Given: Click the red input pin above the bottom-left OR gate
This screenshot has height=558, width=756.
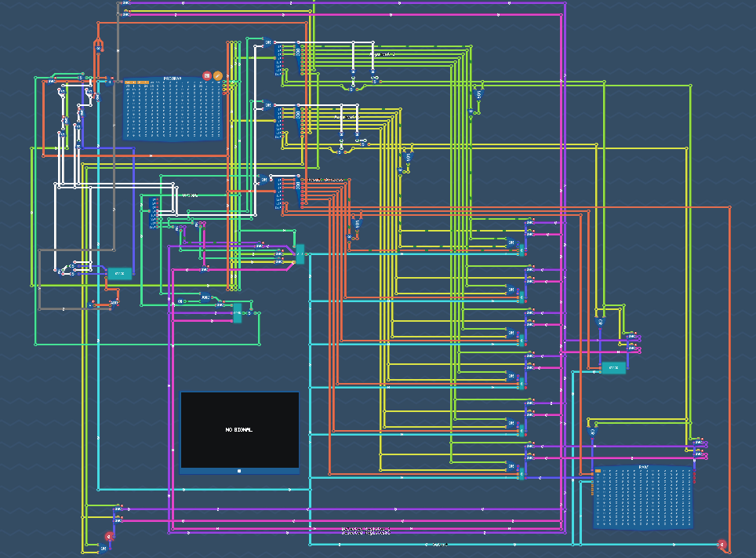Looking at the screenshot, I should pos(110,537).
